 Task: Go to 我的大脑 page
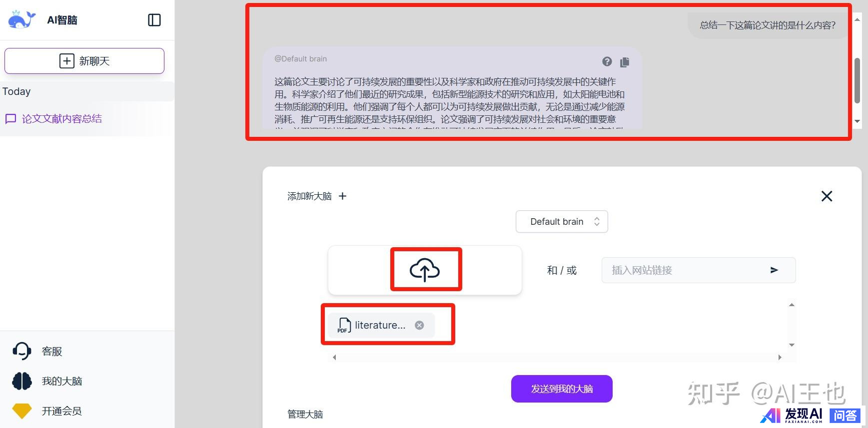(61, 382)
